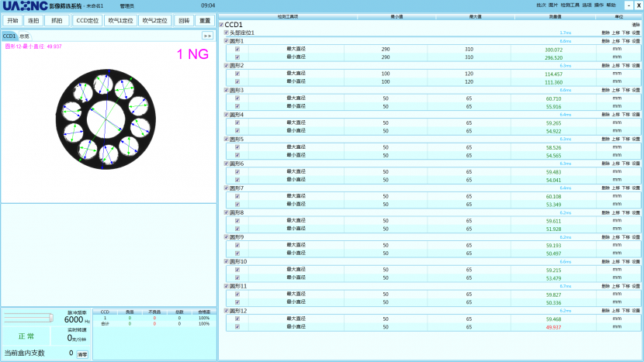
Task: Click the 开始 (start) button
Action: (x=12, y=20)
